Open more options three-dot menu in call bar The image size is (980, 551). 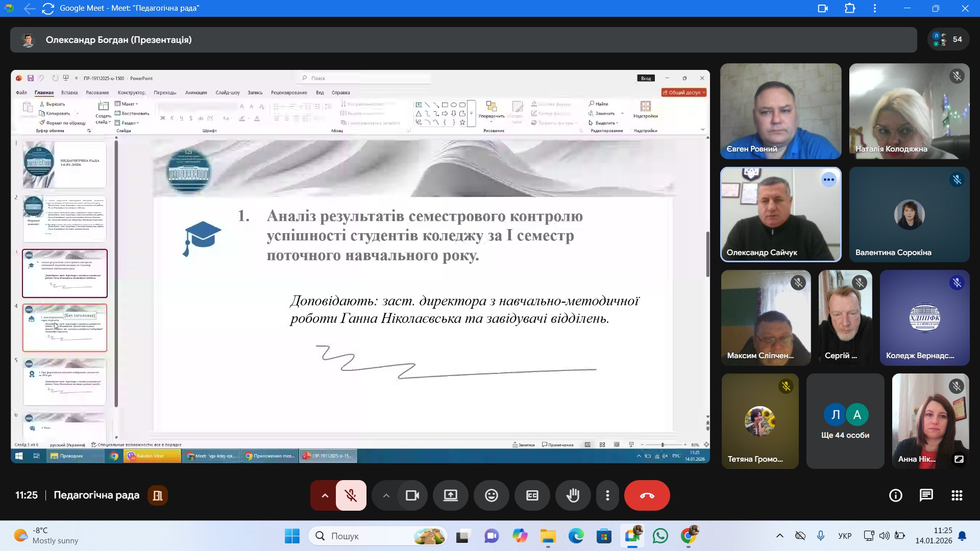607,495
